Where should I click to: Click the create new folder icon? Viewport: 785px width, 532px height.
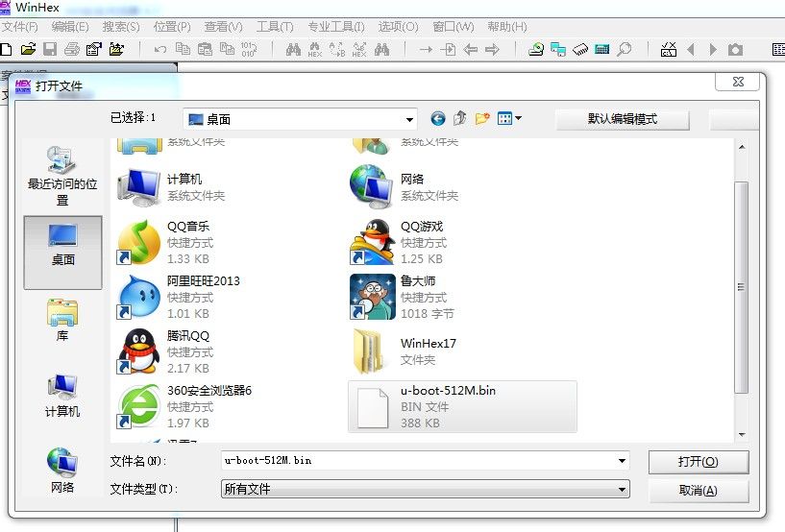[482, 119]
